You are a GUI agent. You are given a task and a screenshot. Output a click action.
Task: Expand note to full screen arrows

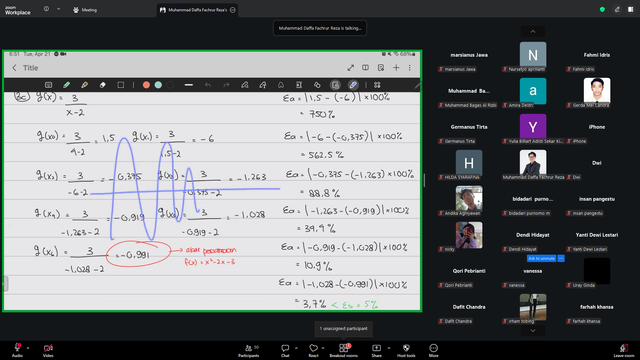(351, 68)
